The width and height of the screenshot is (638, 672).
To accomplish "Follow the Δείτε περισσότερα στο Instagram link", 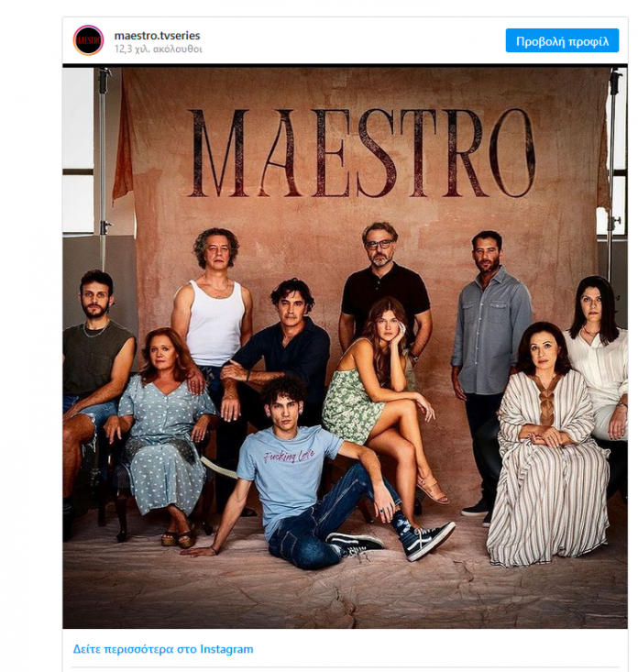I will (x=163, y=649).
